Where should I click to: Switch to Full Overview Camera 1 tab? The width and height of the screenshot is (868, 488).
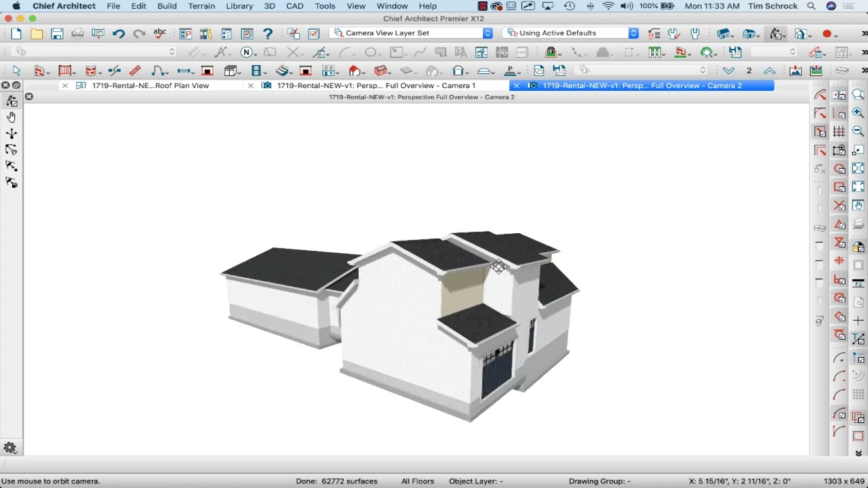(376, 85)
